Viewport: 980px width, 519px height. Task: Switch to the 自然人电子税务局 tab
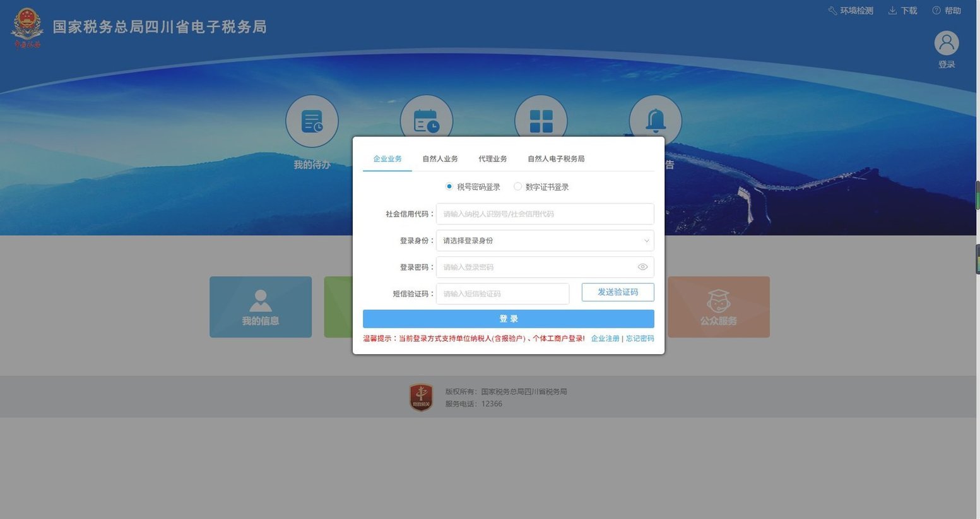click(x=556, y=159)
